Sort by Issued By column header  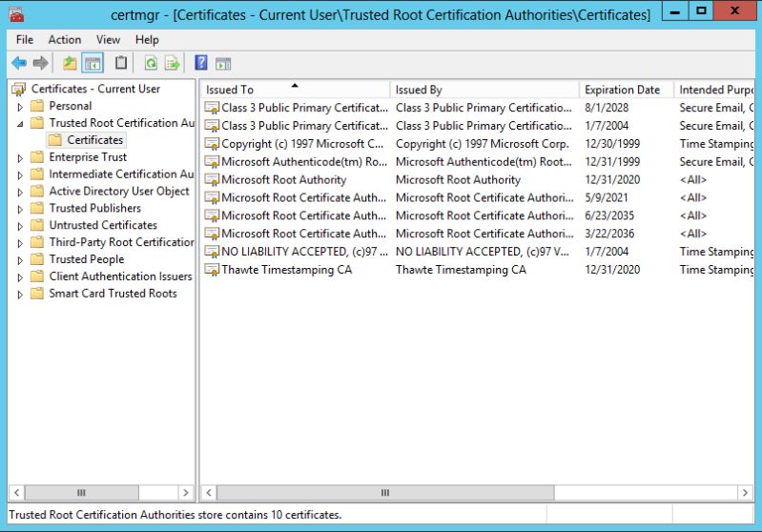[x=484, y=90]
